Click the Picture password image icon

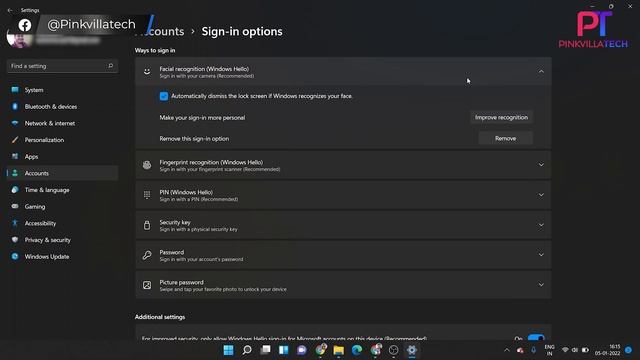pos(147,285)
